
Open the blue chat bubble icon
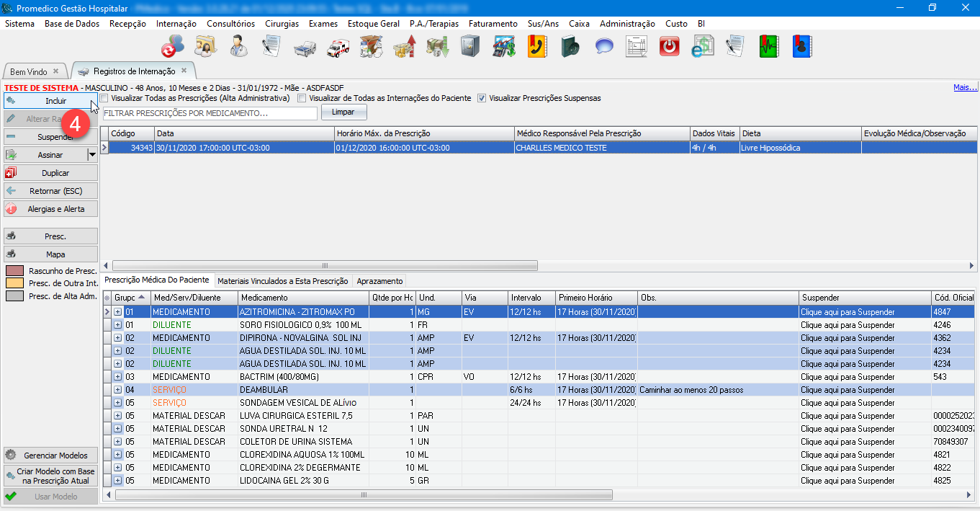(x=603, y=47)
